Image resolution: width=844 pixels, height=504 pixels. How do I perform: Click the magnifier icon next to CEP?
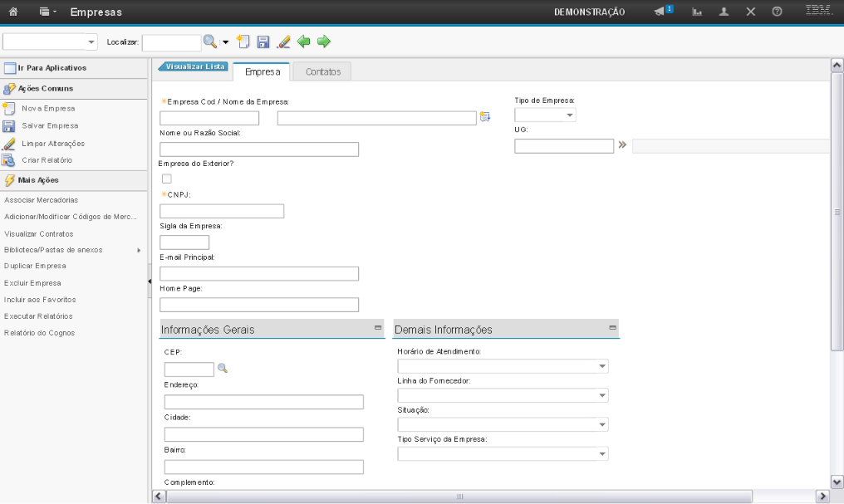[222, 368]
